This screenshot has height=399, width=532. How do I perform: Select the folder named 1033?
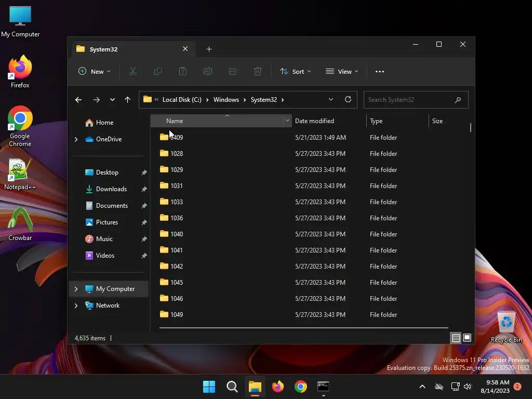pyautogui.click(x=177, y=202)
